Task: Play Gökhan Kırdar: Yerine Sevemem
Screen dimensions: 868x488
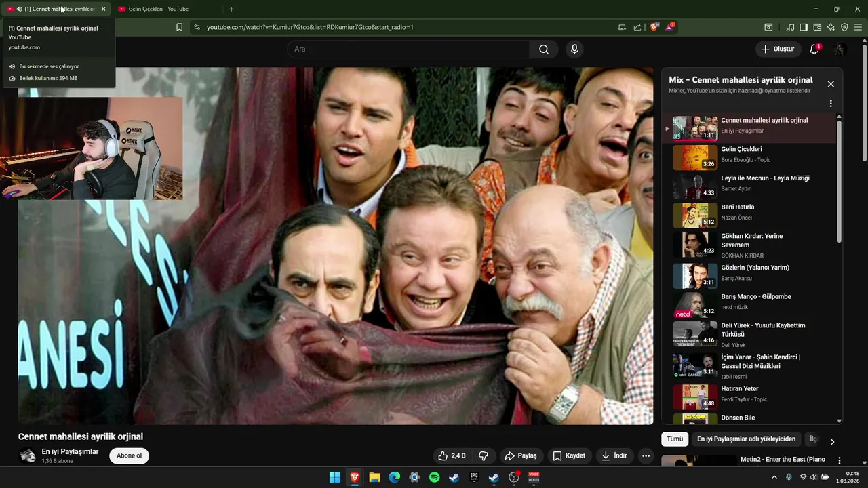Action: tap(749, 245)
